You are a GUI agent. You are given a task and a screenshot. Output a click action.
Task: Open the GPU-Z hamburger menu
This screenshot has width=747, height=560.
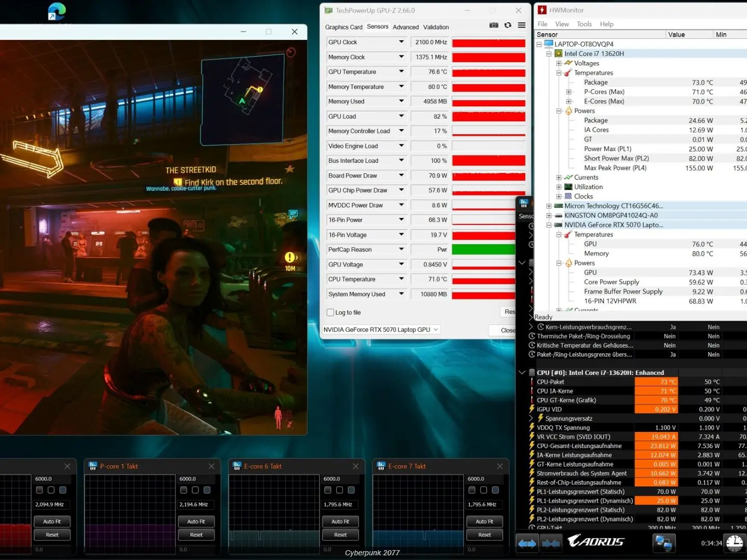521,25
